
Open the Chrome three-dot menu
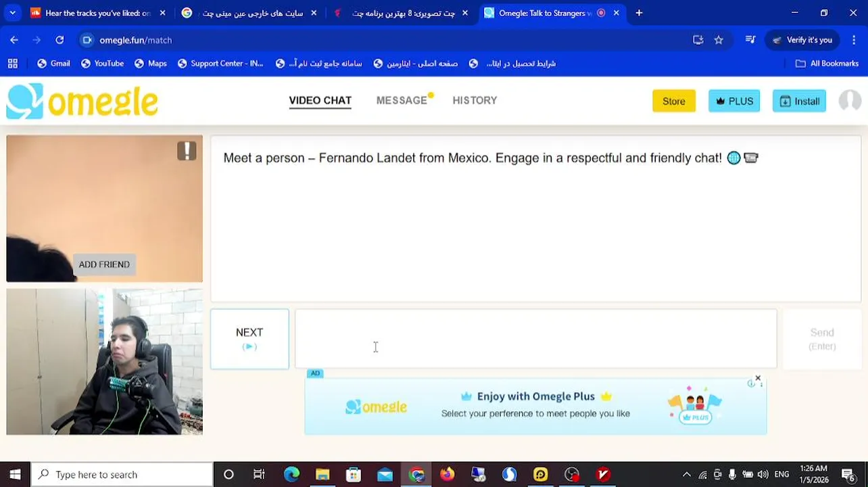click(854, 40)
